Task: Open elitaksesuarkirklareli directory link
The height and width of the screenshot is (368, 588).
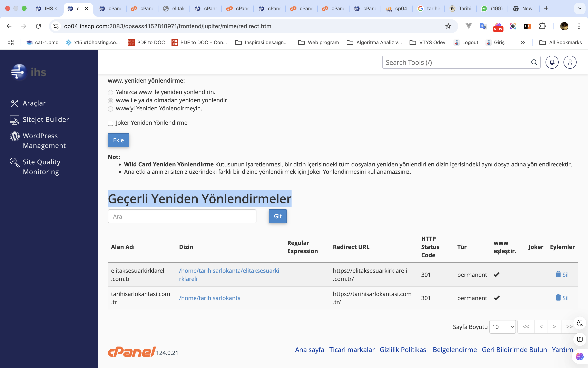Action: (229, 275)
